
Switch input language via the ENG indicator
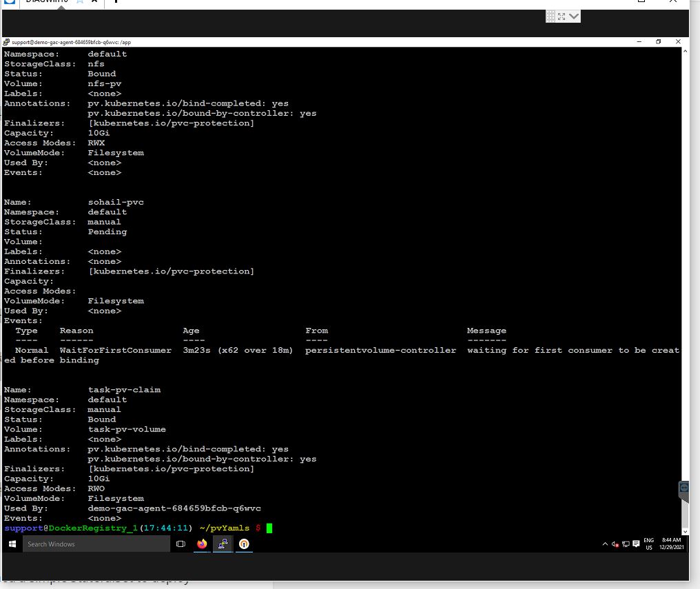(648, 544)
